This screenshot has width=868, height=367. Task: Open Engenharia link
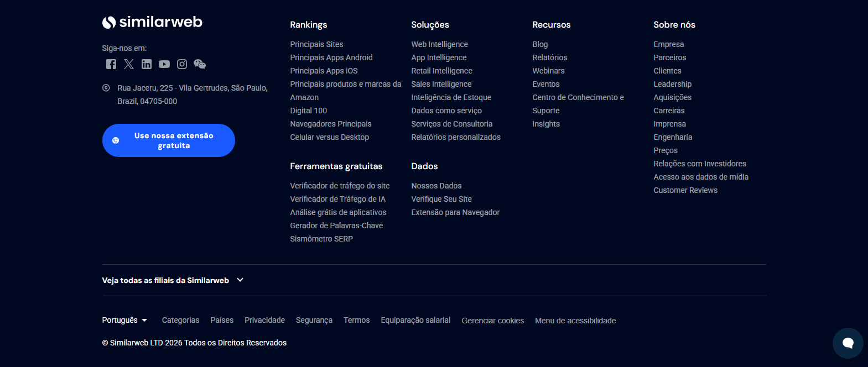(673, 137)
